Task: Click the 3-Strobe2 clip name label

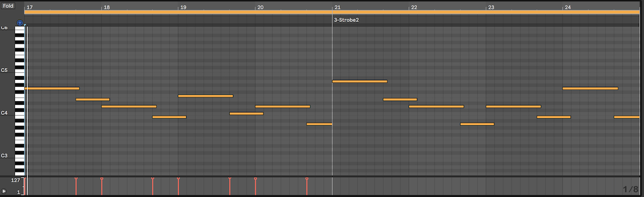Action: (x=346, y=20)
